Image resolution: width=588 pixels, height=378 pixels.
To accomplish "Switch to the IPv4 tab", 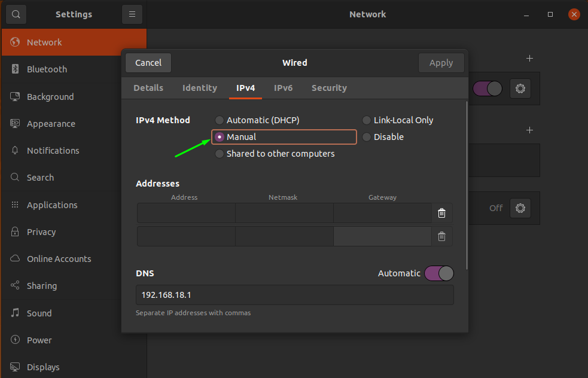I will (x=245, y=88).
